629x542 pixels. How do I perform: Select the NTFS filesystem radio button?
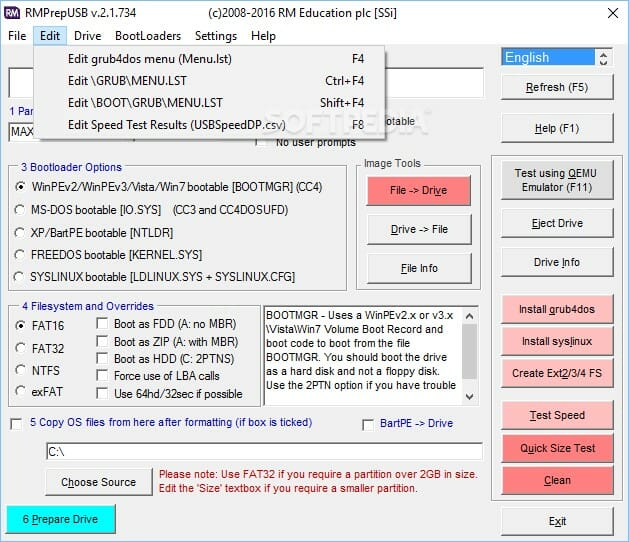[x=20, y=370]
